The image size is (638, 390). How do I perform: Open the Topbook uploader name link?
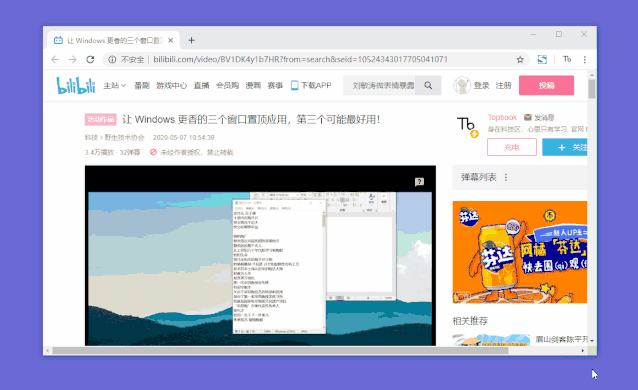(502, 117)
